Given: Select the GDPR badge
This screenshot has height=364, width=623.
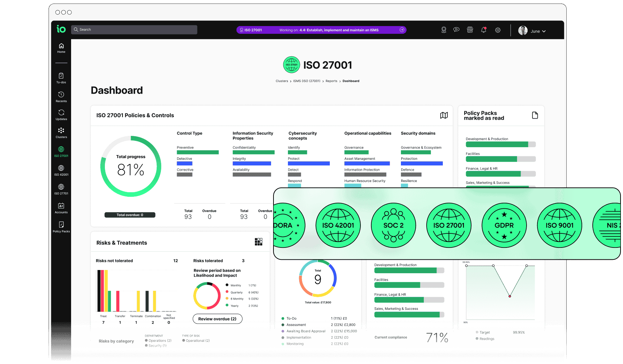Looking at the screenshot, I should tap(504, 225).
